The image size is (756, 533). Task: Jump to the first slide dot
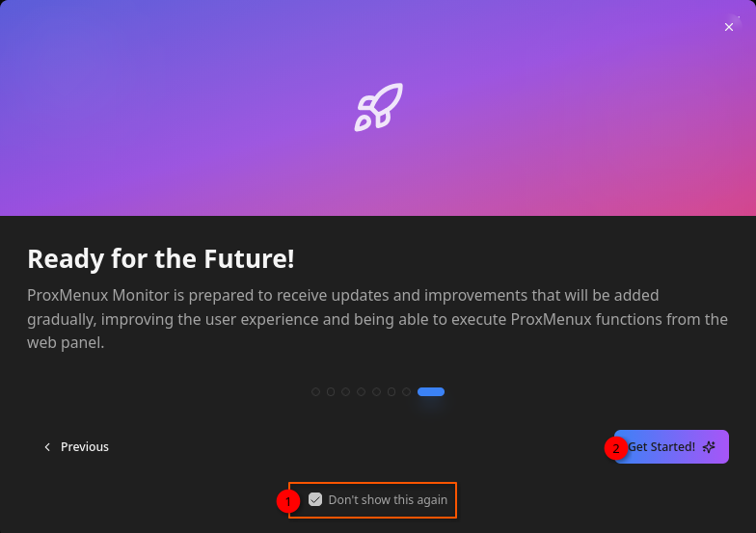coord(315,392)
